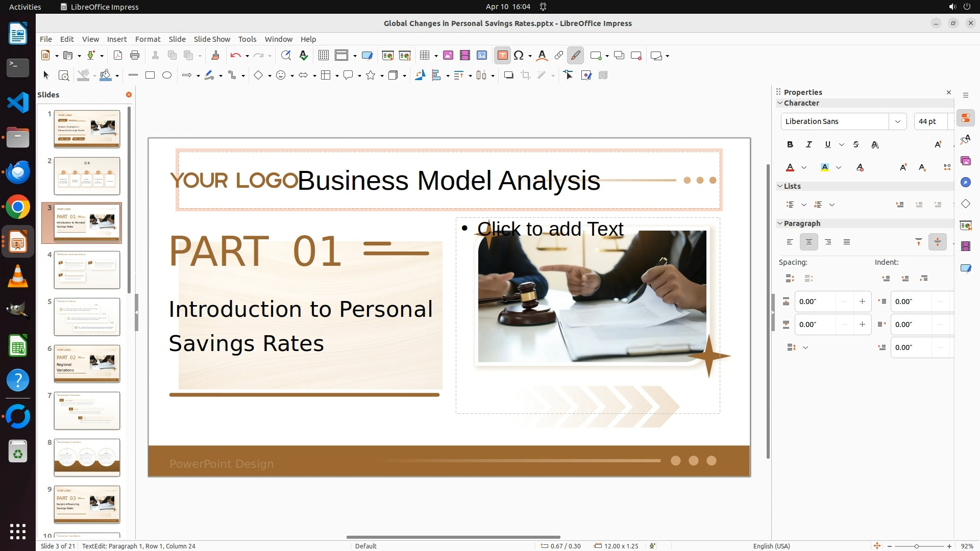Image resolution: width=980 pixels, height=551 pixels.
Task: Open the Gallery sidebar deck
Action: (x=965, y=161)
